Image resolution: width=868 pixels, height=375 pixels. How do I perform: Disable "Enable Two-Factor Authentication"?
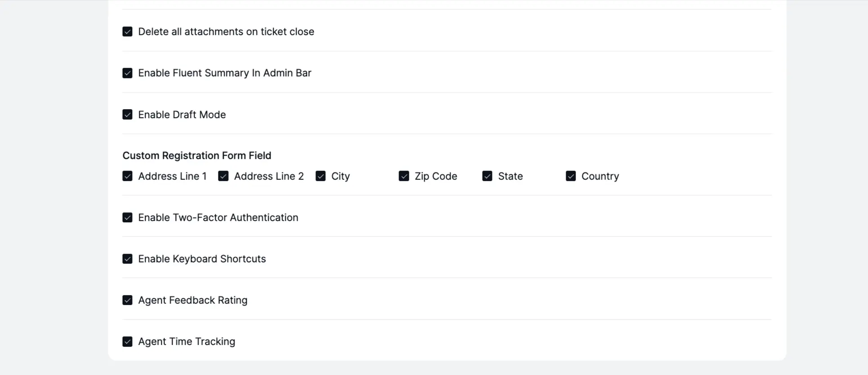click(x=128, y=217)
